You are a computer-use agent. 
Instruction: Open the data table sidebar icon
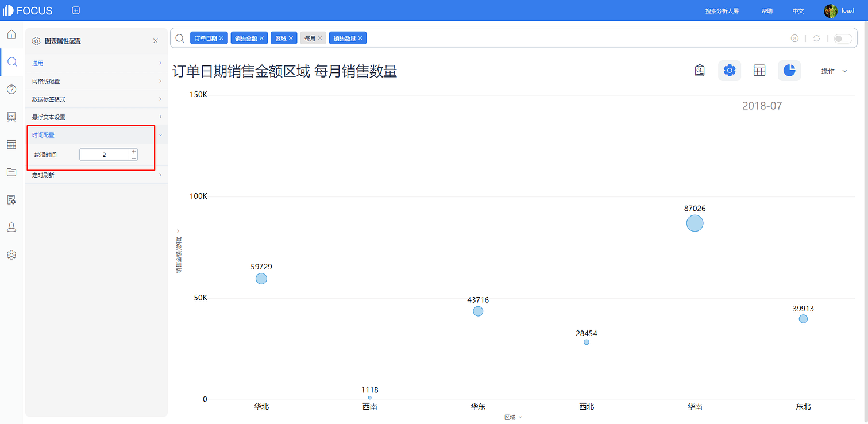click(11, 144)
